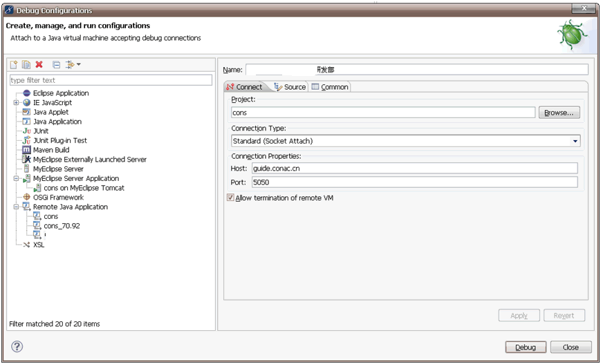Select Maven Build entry

click(x=51, y=150)
